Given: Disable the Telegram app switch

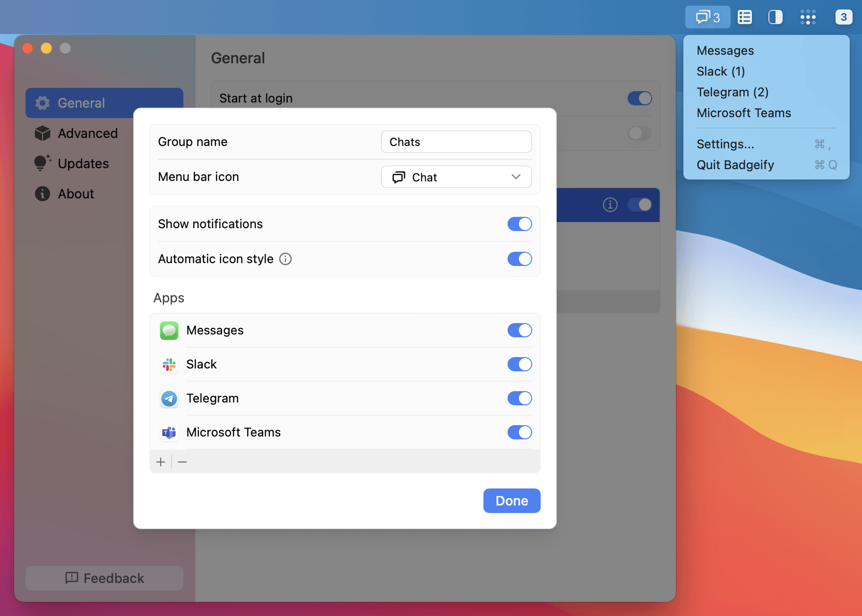Looking at the screenshot, I should pos(520,398).
